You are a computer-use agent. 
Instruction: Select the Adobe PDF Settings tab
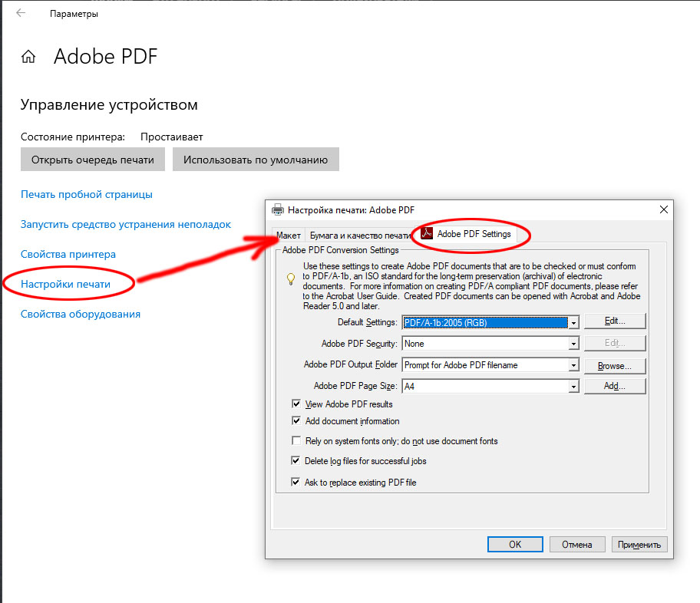[x=466, y=234]
